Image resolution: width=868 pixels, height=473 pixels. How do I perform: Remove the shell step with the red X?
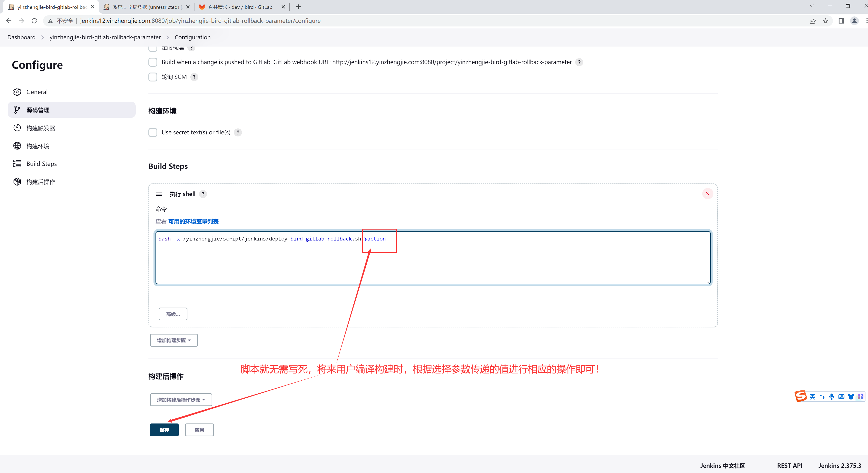point(707,194)
